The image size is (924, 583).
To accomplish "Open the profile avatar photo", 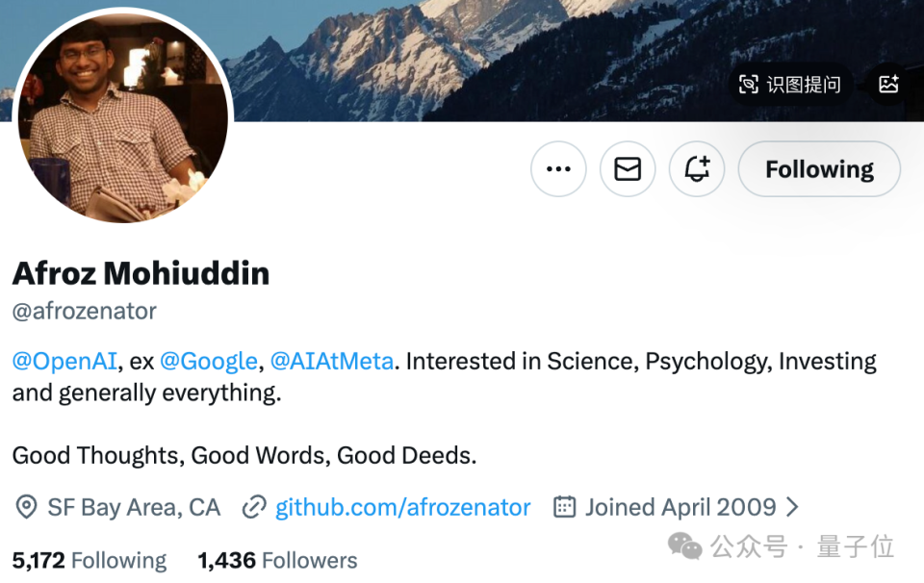I will [122, 115].
